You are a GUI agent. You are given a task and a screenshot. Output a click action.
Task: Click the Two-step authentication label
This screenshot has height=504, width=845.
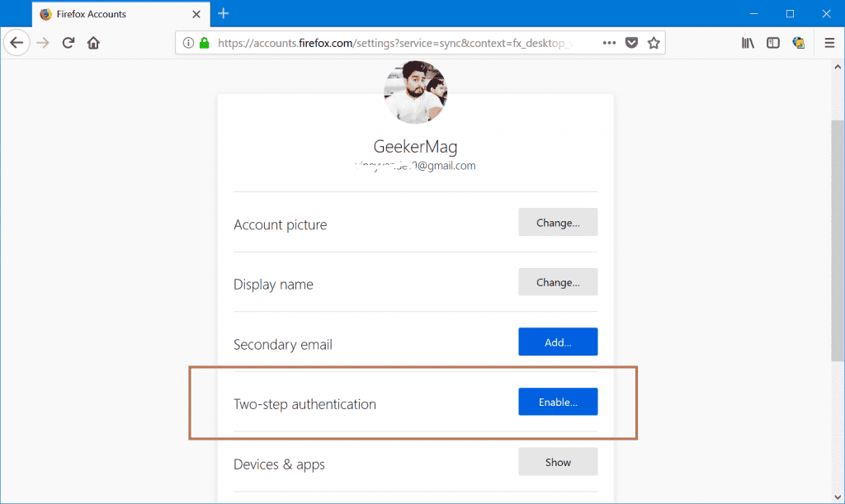click(x=305, y=404)
